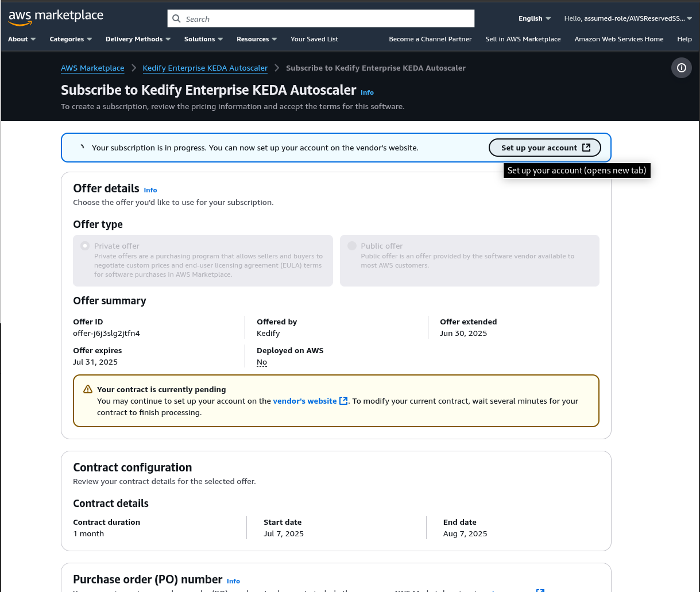Image resolution: width=700 pixels, height=592 pixels.
Task: Click the Contract duration value 1 month
Action: coord(88,533)
